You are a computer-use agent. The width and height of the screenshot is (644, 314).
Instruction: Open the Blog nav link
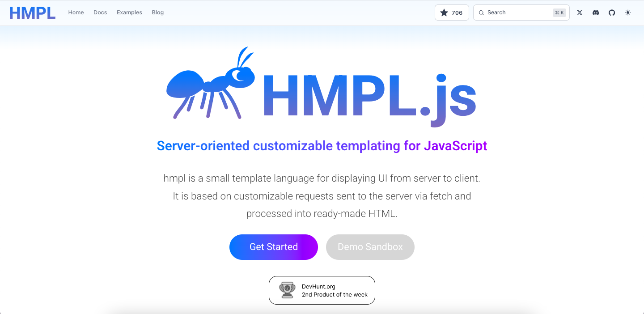pyautogui.click(x=158, y=13)
